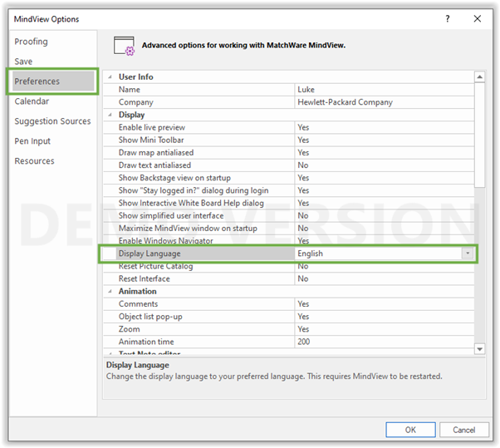Viewport: 500px width, 448px height.
Task: Change Object list pop-up value
Action: tap(385, 317)
